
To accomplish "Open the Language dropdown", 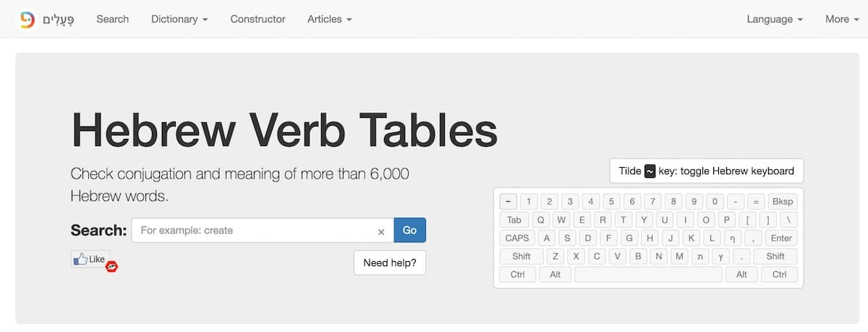I will point(775,19).
